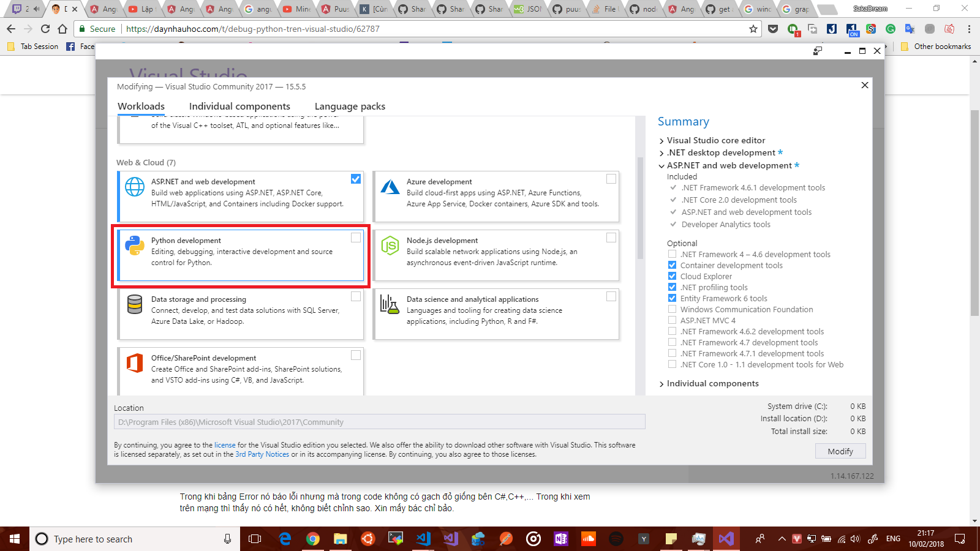Image resolution: width=980 pixels, height=551 pixels.
Task: Uncheck Container development tools option
Action: click(672, 265)
